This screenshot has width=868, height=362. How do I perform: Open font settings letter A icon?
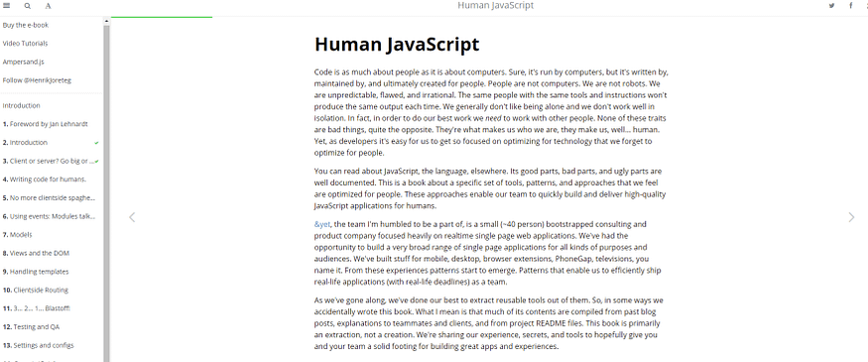coord(49,6)
